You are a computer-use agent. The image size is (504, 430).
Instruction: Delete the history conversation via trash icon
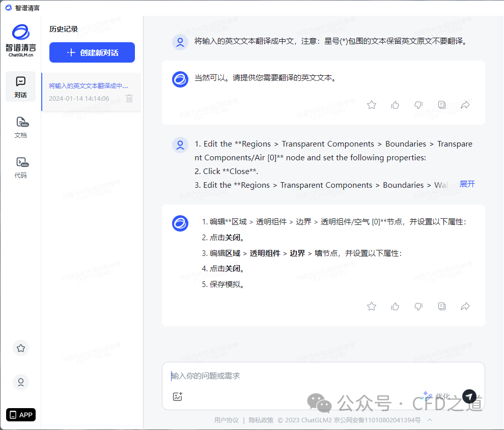tap(129, 98)
